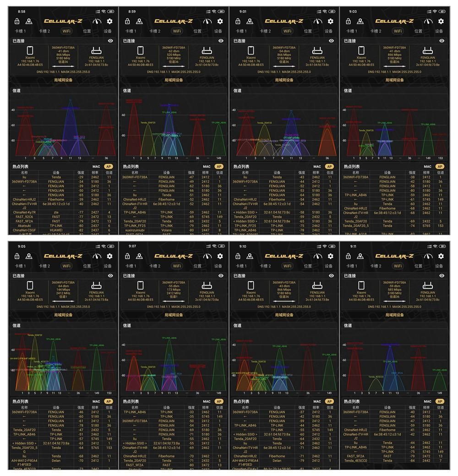
Task: Open the 位置 tab in the 9:03 screenshot
Action: pyautogui.click(x=418, y=31)
